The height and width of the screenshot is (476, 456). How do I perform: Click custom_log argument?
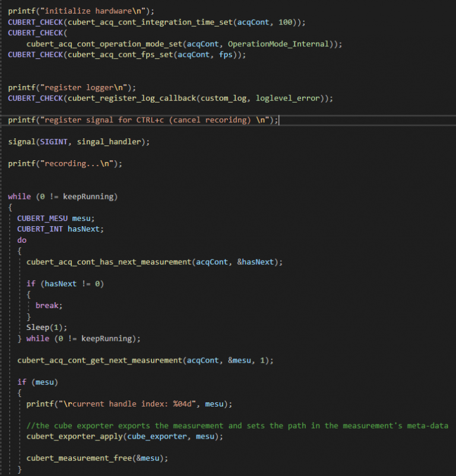click(x=223, y=99)
